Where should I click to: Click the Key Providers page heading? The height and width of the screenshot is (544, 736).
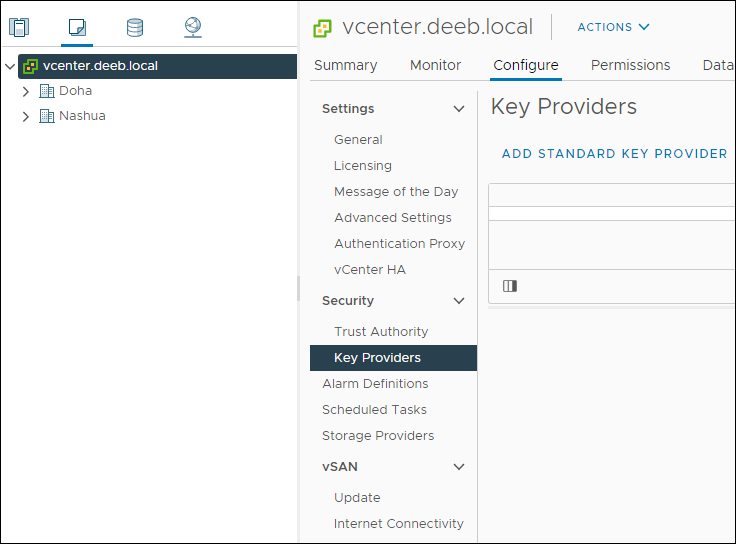point(564,107)
